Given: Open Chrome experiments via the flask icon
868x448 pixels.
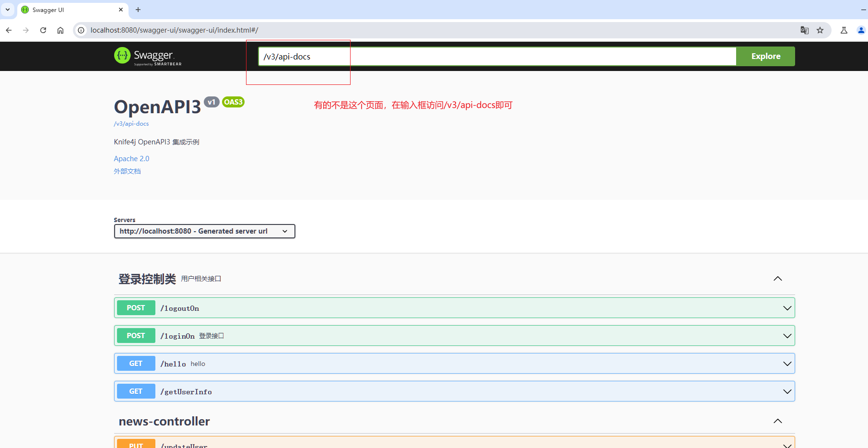Looking at the screenshot, I should point(844,30).
